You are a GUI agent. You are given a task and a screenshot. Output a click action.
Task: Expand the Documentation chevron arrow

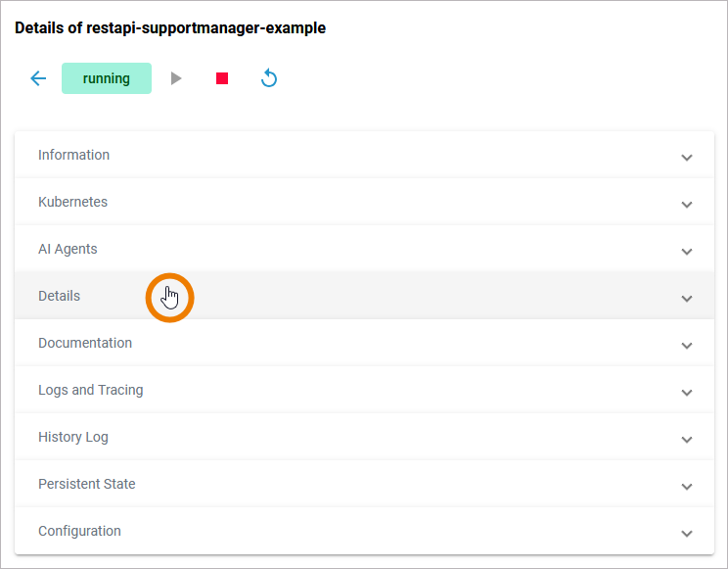coord(687,345)
